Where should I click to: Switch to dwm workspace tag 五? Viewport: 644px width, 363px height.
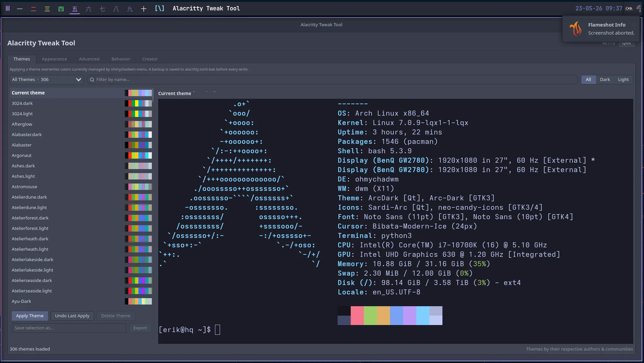click(x=75, y=8)
